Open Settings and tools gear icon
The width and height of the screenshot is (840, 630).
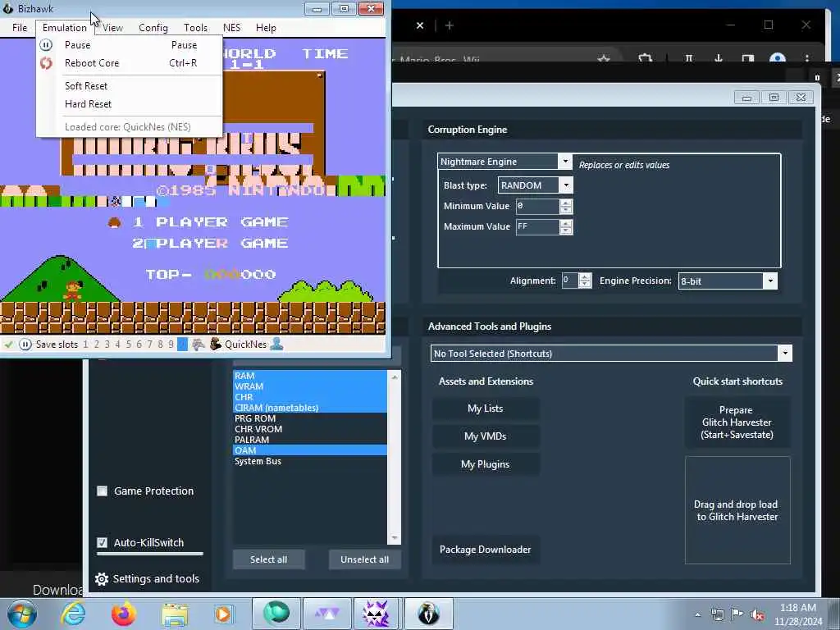click(101, 578)
